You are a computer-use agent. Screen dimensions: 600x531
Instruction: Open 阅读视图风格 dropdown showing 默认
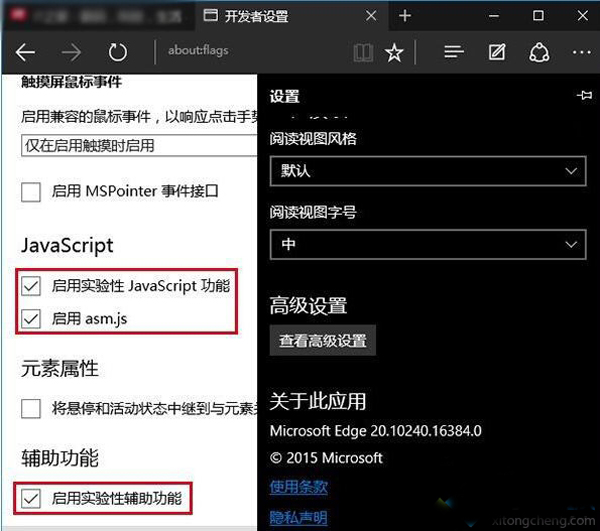428,171
